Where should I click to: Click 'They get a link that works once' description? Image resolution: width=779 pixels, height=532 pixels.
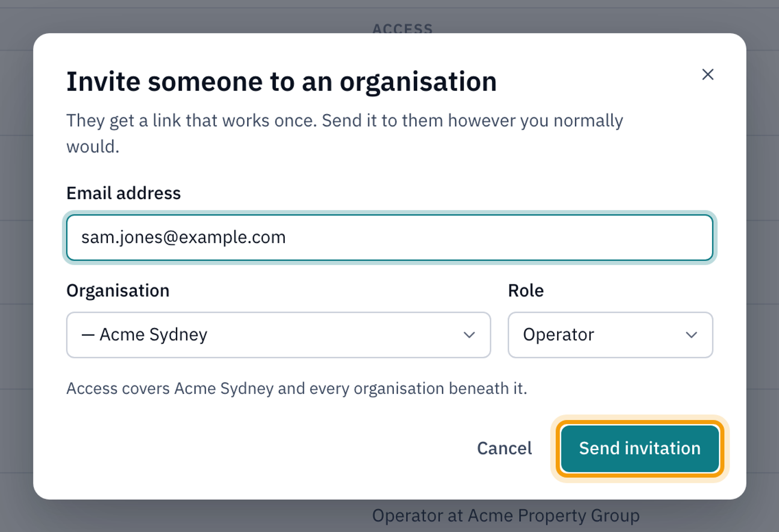tap(344, 134)
